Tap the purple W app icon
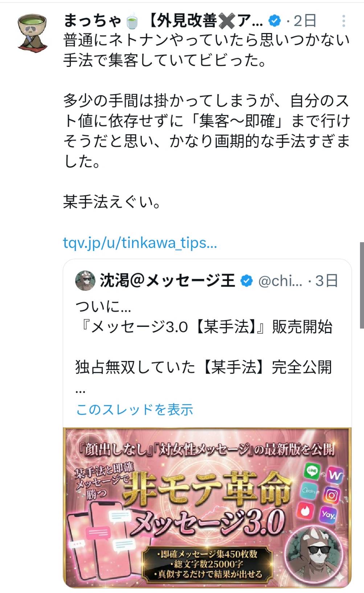364x593 pixels. point(334,475)
